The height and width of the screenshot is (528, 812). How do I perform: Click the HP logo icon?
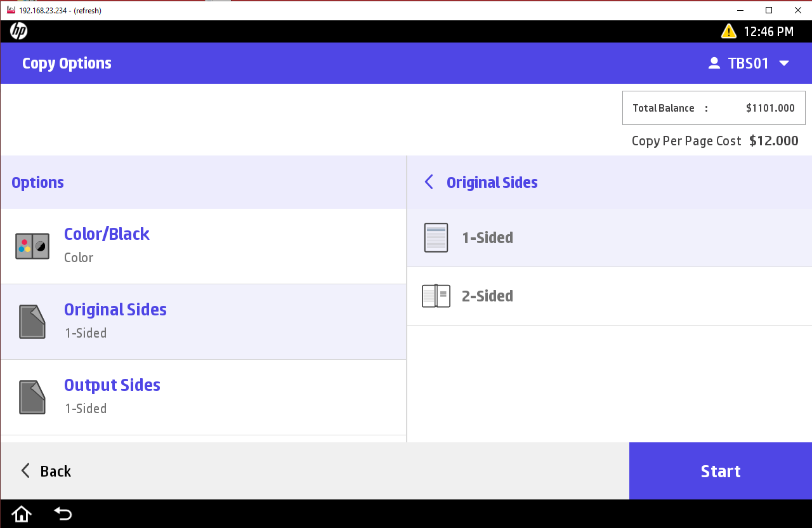pos(19,31)
